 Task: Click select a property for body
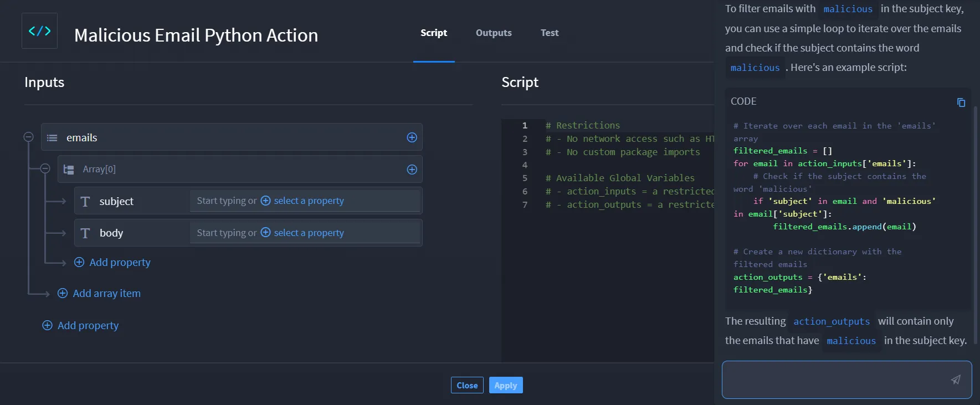pyautogui.click(x=302, y=233)
